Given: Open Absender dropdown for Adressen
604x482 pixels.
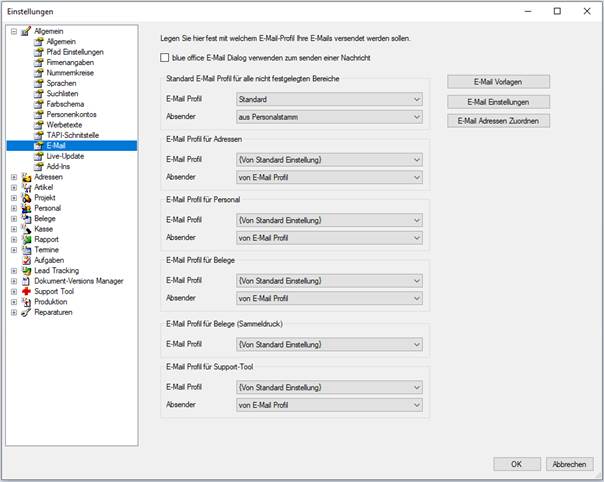Looking at the screenshot, I should 329,178.
